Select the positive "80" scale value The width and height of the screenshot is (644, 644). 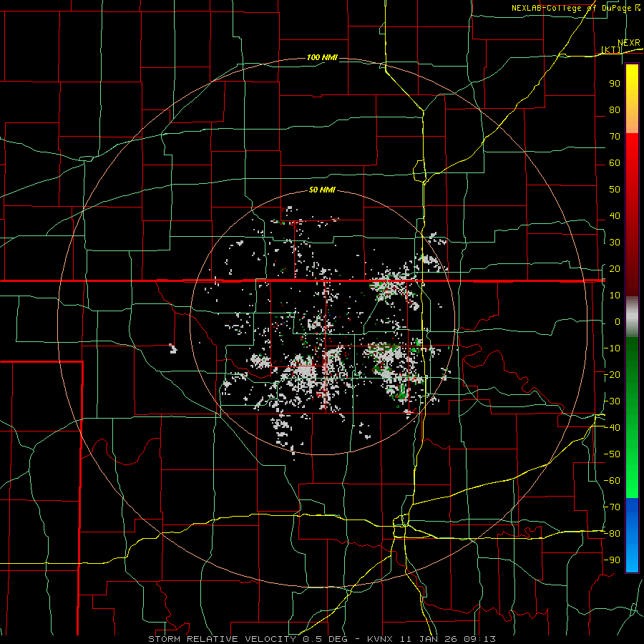click(615, 109)
